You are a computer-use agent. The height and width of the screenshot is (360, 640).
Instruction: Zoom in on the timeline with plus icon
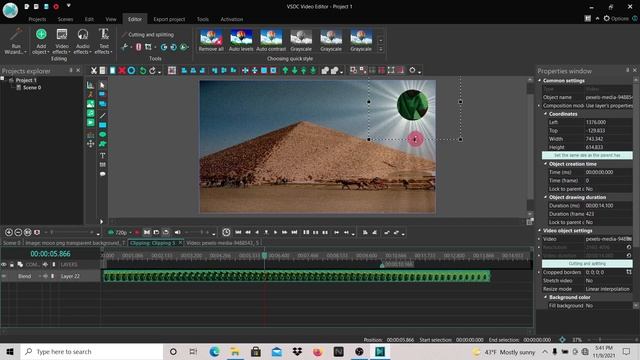(9, 232)
